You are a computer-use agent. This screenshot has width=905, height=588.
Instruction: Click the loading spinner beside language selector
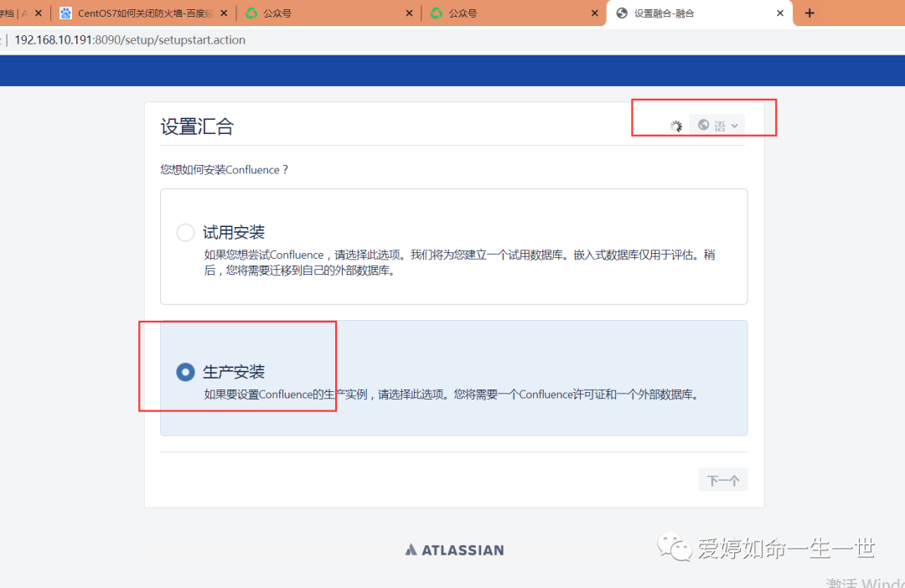pos(676,126)
